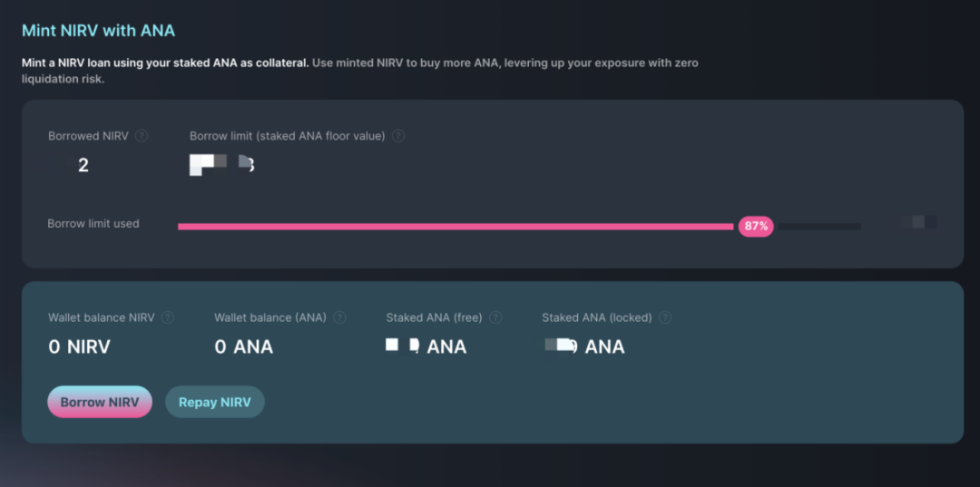This screenshot has height=487, width=980.
Task: Click help icon next to Borrowed NIRV
Action: [x=142, y=136]
